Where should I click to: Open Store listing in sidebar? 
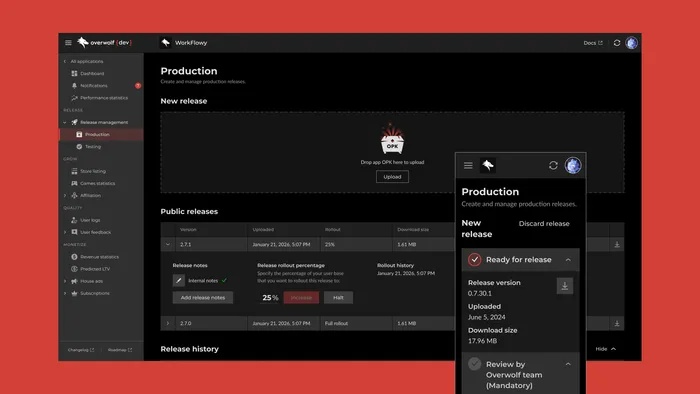(x=93, y=171)
